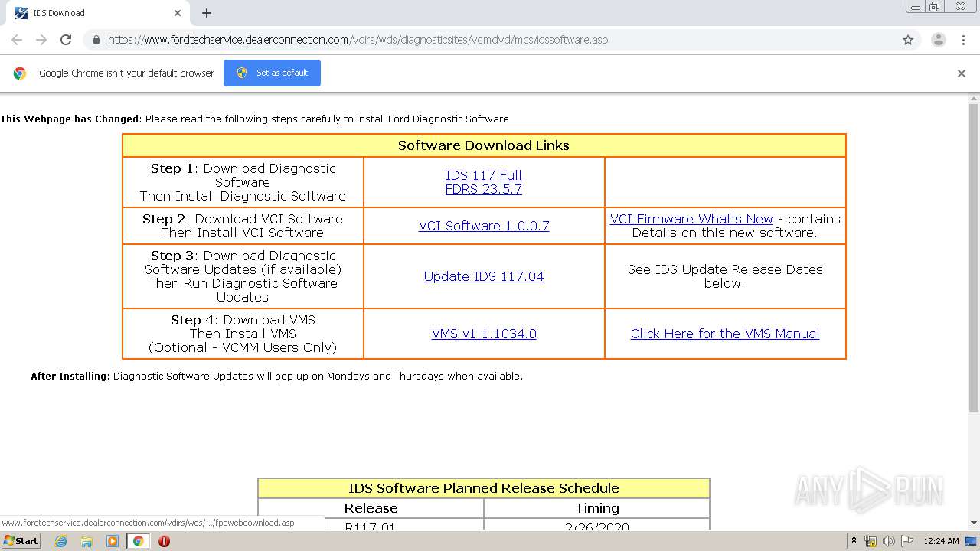Image resolution: width=980 pixels, height=551 pixels.
Task: Click the page scrollbar down arrow
Action: [x=974, y=523]
